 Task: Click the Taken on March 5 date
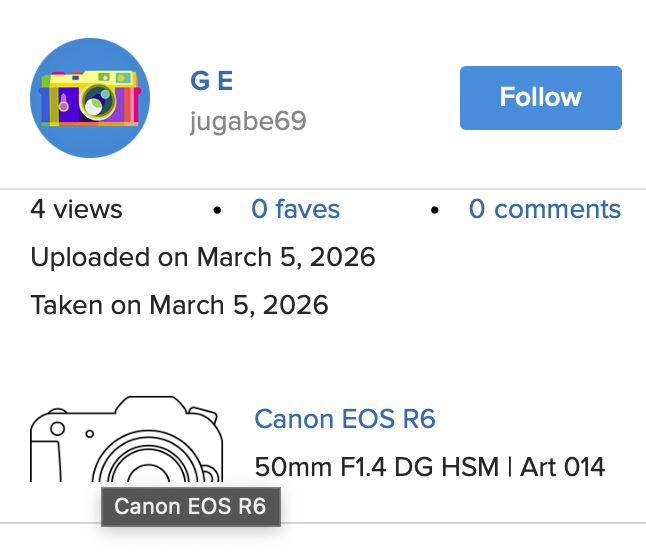pos(179,304)
